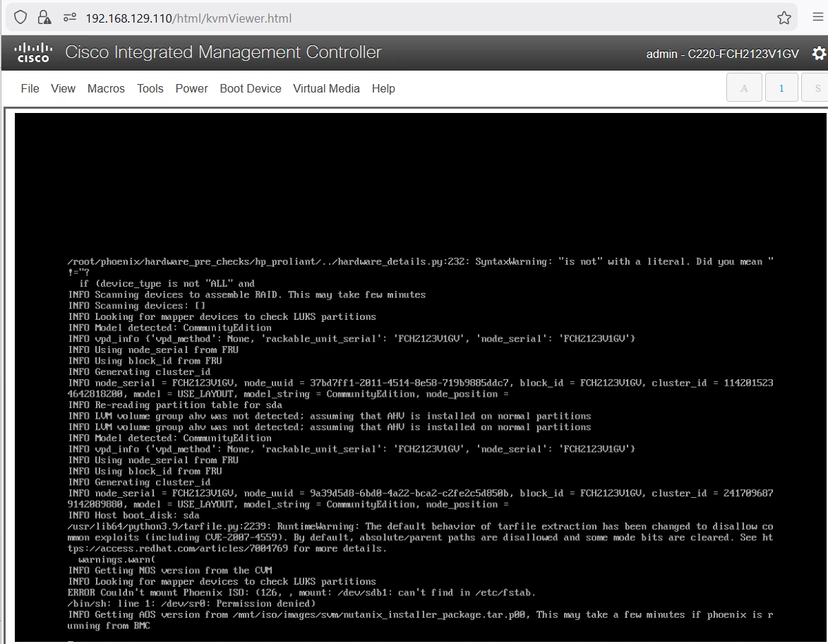The image size is (828, 644).
Task: Toggle the 1 num lock indicator button
Action: coord(781,88)
